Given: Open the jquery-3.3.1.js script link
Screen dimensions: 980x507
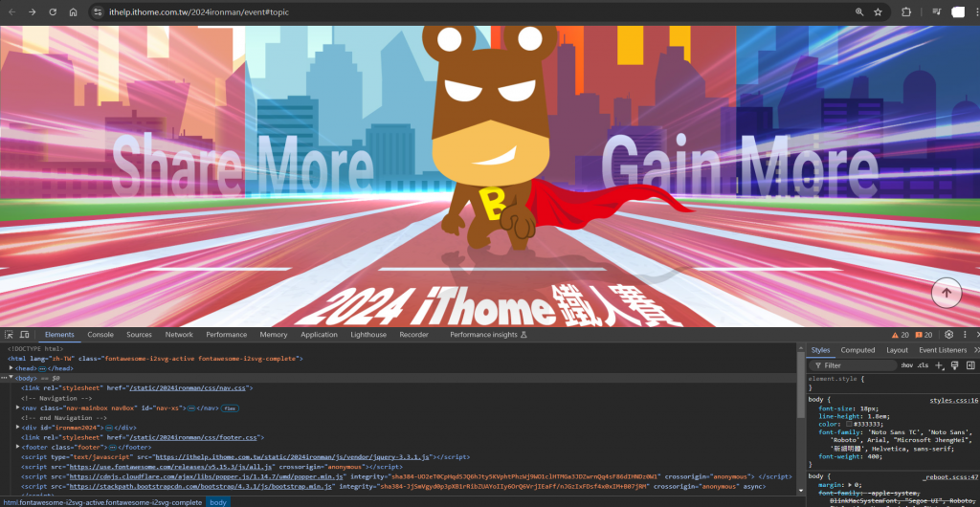Looking at the screenshot, I should pyautogui.click(x=292, y=457).
